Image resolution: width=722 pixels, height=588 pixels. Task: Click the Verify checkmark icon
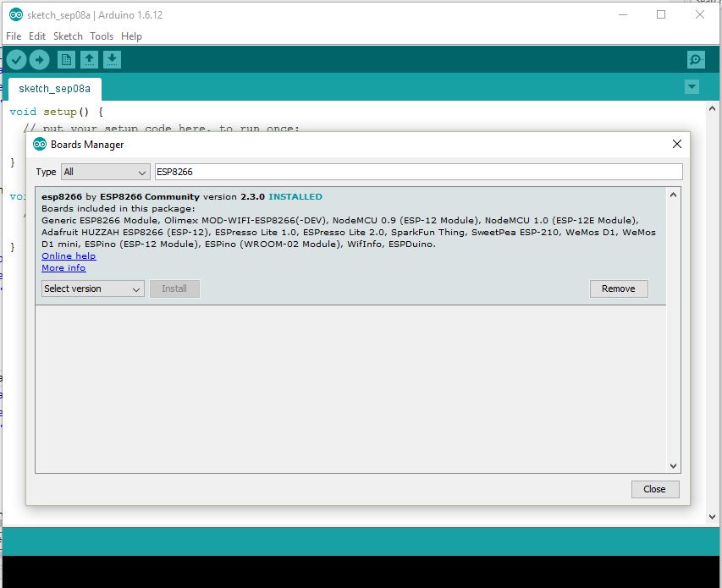16,59
